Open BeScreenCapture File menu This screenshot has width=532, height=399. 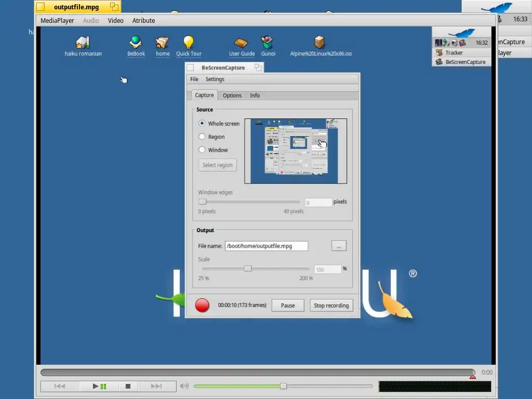click(x=194, y=79)
